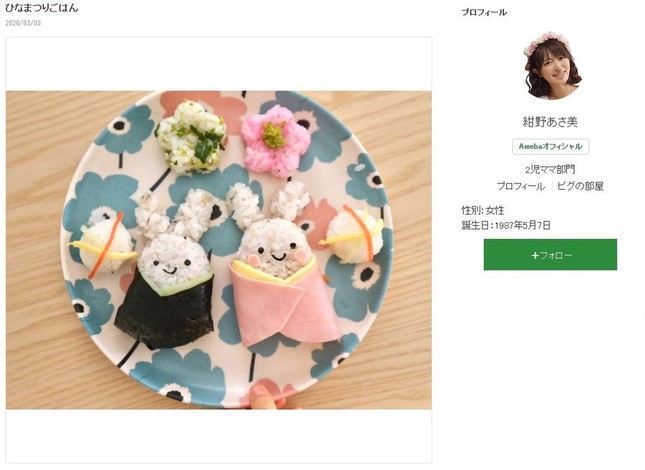Click the rice bunny food photo
645x470 pixels.
[x=218, y=250]
